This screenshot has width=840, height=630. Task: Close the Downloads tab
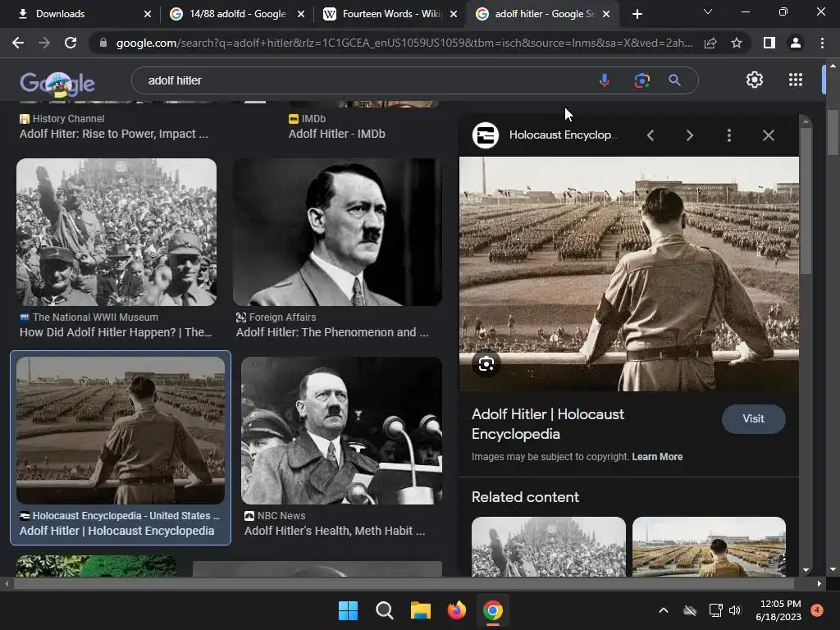coord(148,14)
